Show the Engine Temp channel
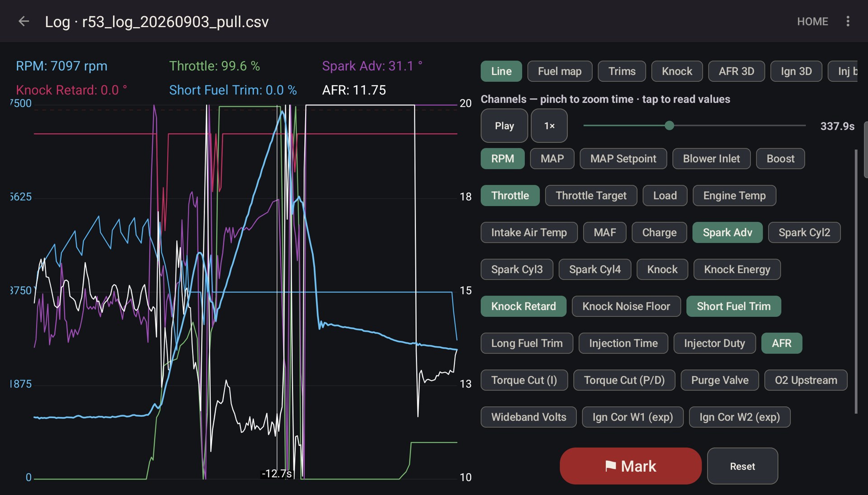 pos(734,196)
